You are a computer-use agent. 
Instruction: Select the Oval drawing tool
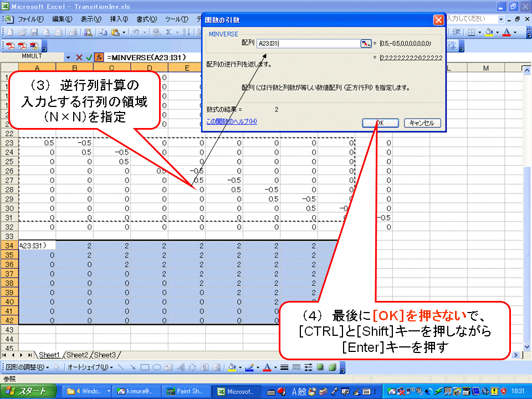point(157,367)
